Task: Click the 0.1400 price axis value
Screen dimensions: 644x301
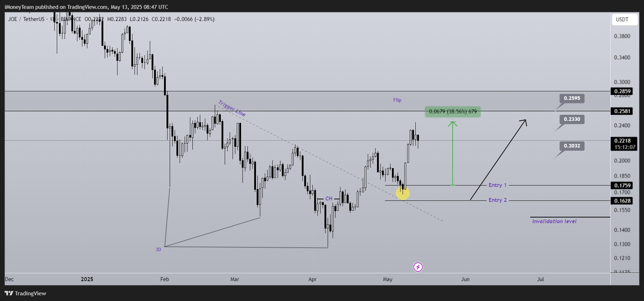Action: tap(622, 230)
